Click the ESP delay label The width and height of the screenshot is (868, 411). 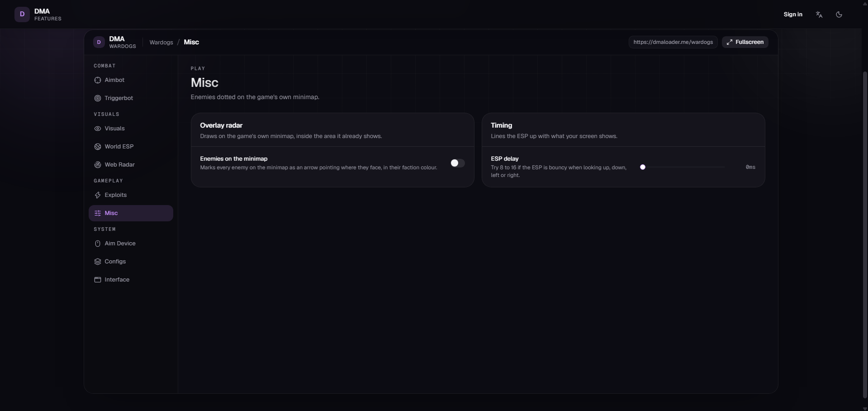[x=505, y=159]
